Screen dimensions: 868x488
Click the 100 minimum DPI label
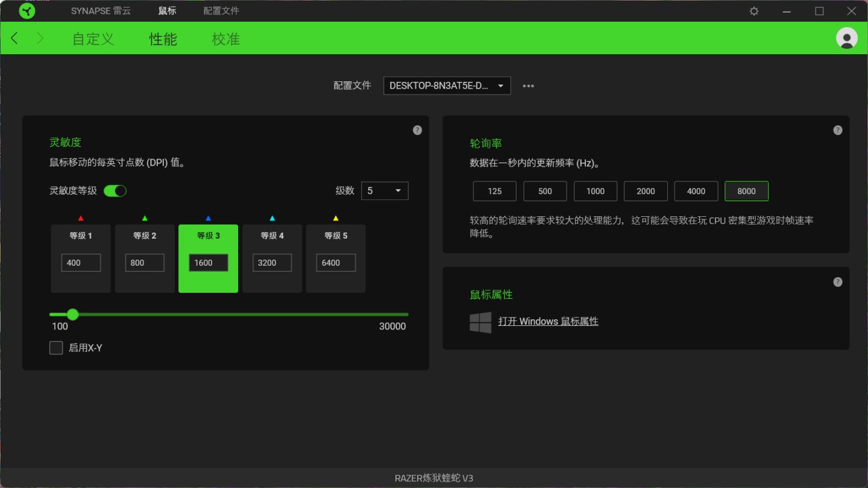coord(60,327)
